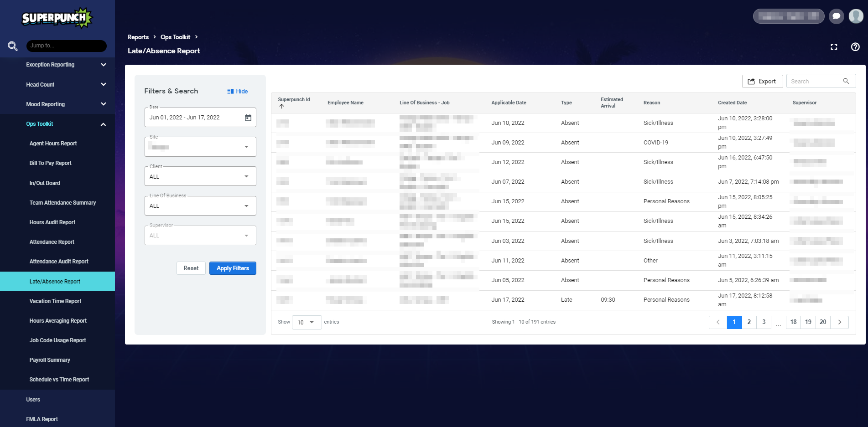This screenshot has height=427, width=868.
Task: Open Schedule vs Time Report
Action: [59, 380]
